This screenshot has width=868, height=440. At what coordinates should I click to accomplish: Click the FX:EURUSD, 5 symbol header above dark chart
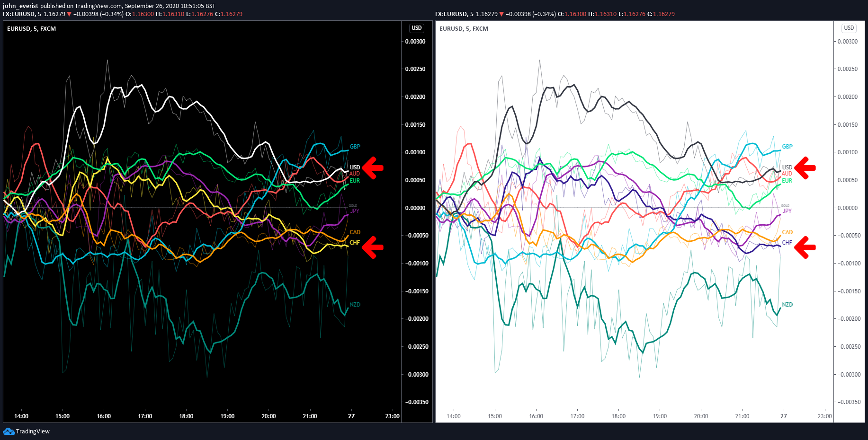click(x=22, y=14)
